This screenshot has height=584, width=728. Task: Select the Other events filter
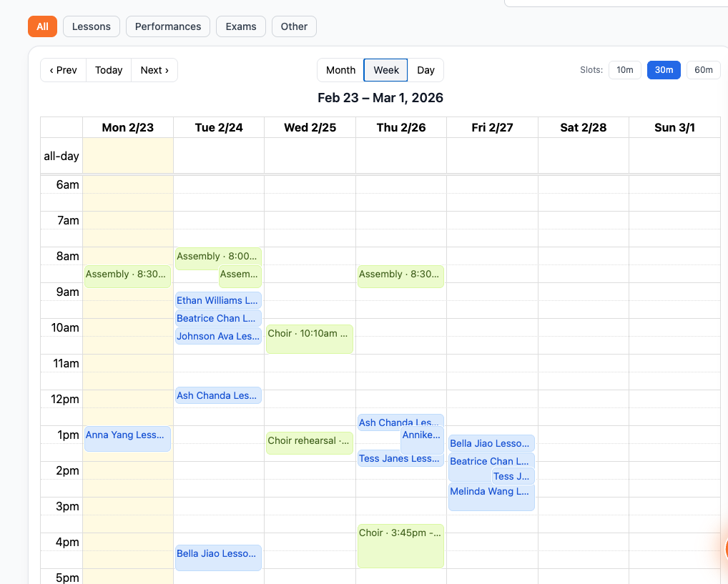pyautogui.click(x=293, y=26)
